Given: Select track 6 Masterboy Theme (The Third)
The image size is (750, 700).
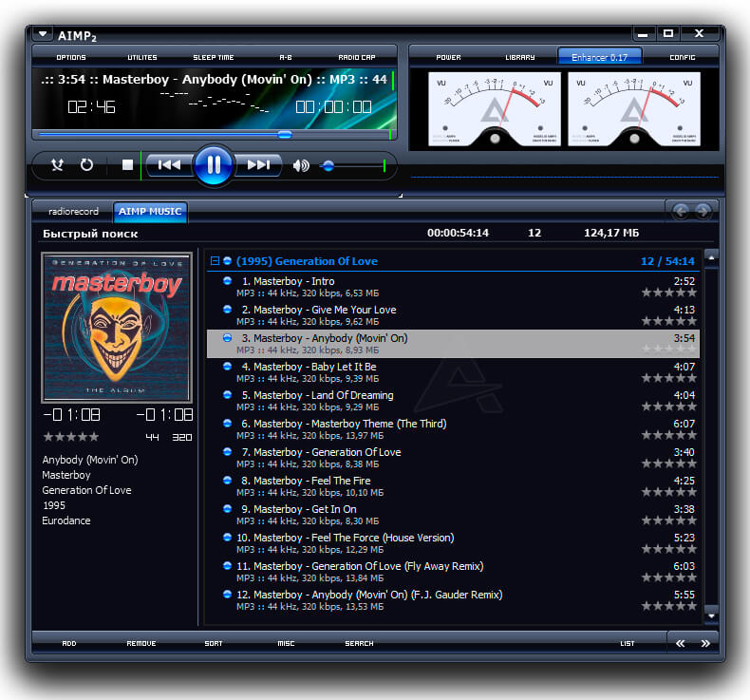Looking at the screenshot, I should pyautogui.click(x=453, y=429).
